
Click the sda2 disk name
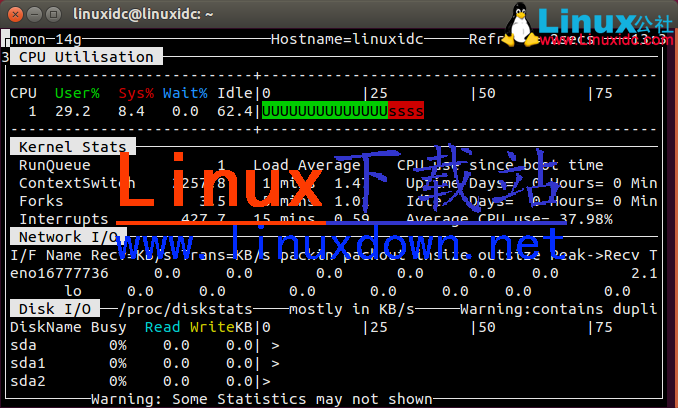(x=28, y=381)
